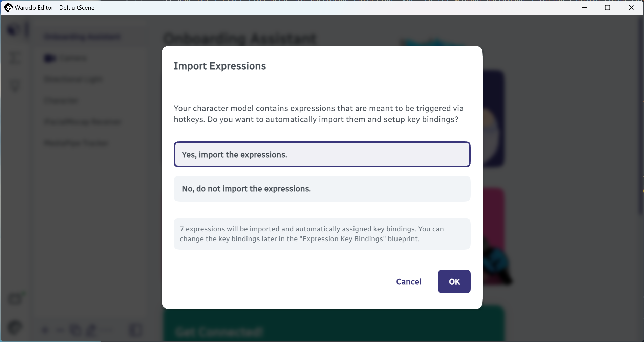Image resolution: width=644 pixels, height=342 pixels.
Task: Click the blurred add asset plus icon
Action: (x=45, y=330)
